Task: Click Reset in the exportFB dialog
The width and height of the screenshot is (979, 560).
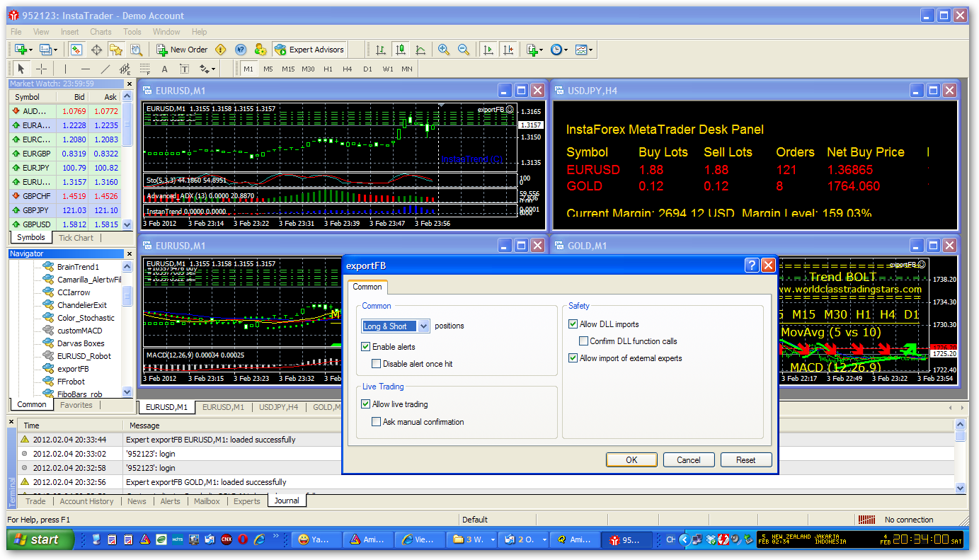Action: [x=746, y=459]
